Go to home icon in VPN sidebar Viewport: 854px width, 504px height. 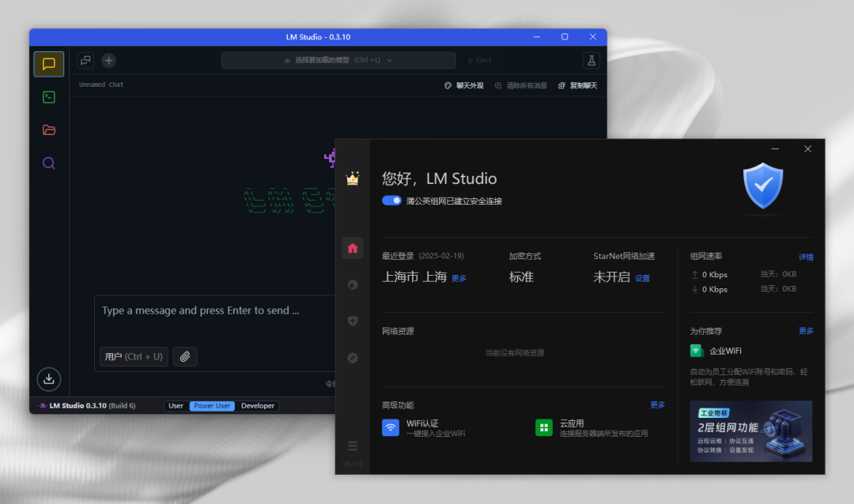tap(353, 248)
